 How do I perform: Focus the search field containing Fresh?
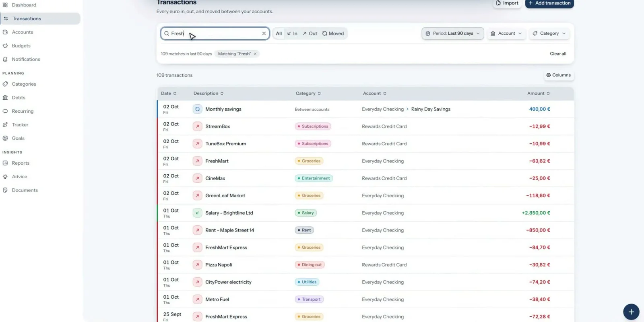215,33
